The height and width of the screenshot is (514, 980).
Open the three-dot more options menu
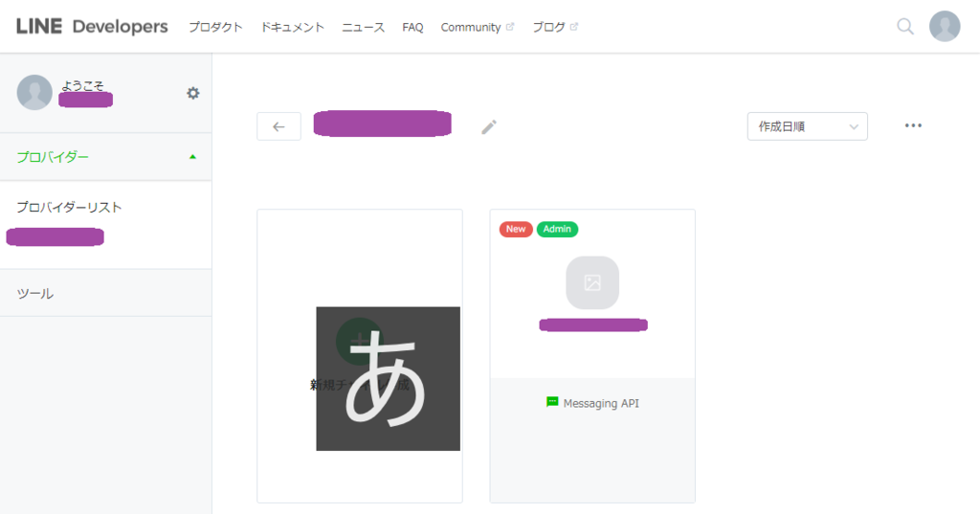click(x=913, y=125)
